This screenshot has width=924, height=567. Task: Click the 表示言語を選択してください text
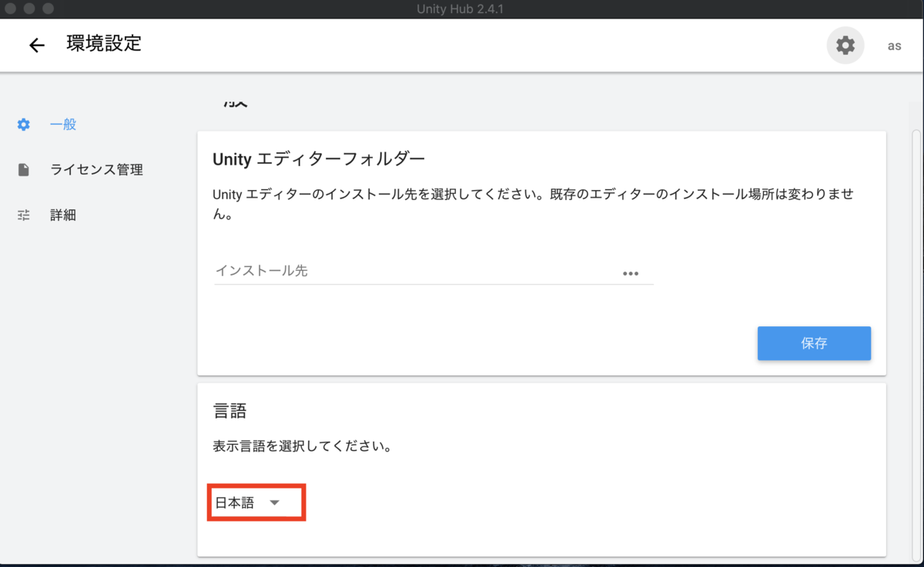click(303, 446)
